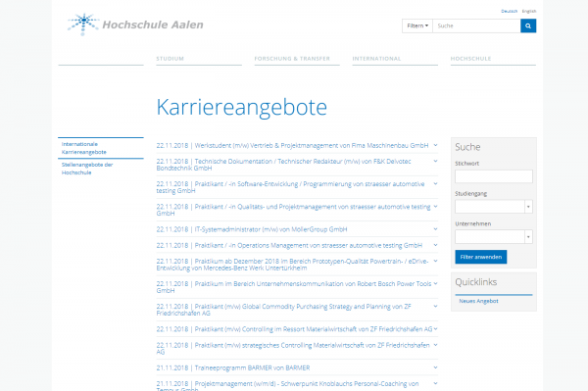Viewport: 588px width, 391px height.
Task: Open the Unternehmen dropdown
Action: (x=494, y=237)
